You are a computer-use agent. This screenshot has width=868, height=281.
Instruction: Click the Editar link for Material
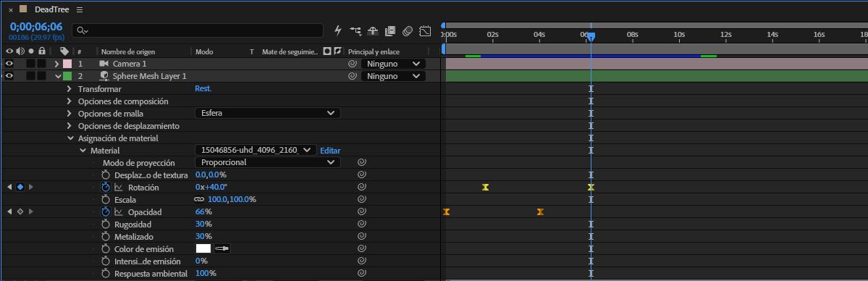coord(331,150)
